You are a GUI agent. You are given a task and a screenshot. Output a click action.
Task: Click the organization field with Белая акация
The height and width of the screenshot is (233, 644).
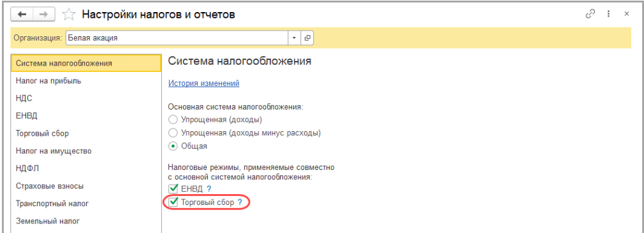pos(177,38)
